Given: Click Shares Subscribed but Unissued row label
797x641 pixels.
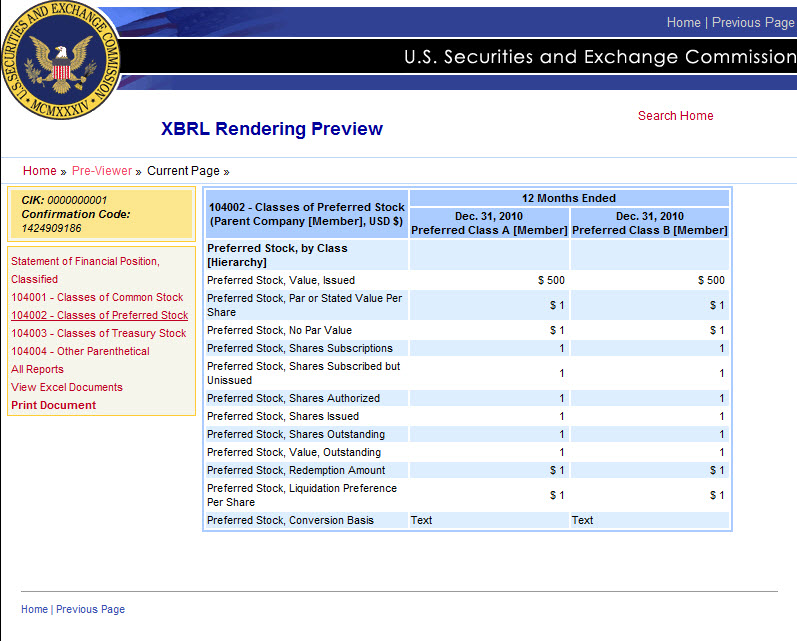Looking at the screenshot, I should click(x=303, y=373).
